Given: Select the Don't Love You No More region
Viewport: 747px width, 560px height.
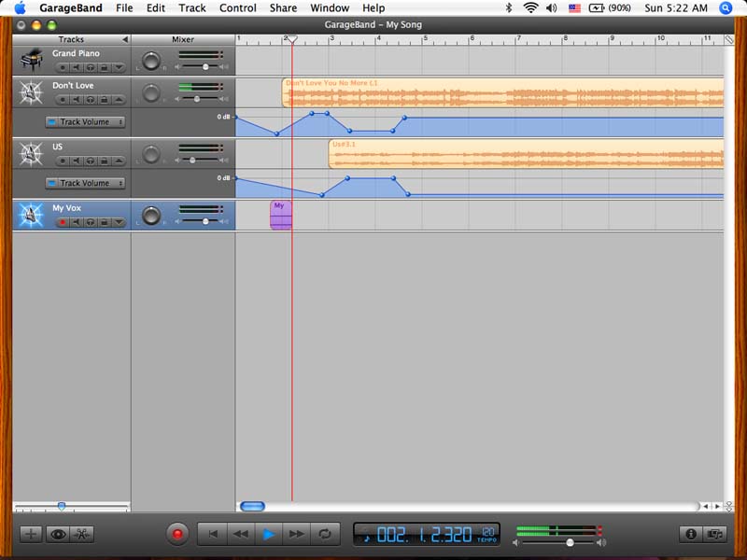Looking at the screenshot, I should 503,92.
